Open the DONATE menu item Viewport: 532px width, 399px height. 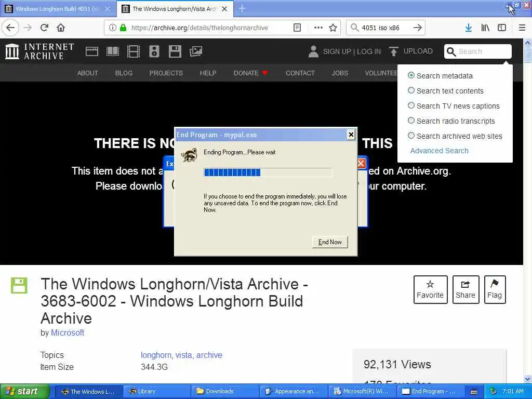(251, 73)
